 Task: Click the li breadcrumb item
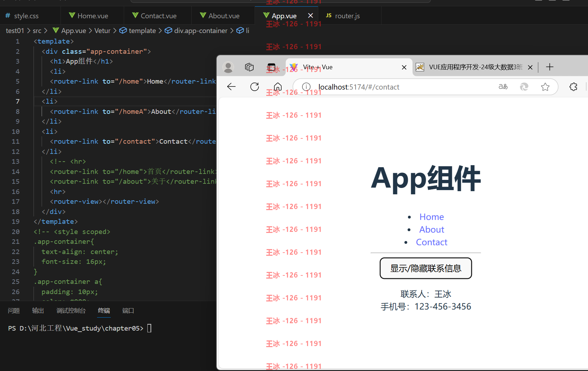pos(243,31)
